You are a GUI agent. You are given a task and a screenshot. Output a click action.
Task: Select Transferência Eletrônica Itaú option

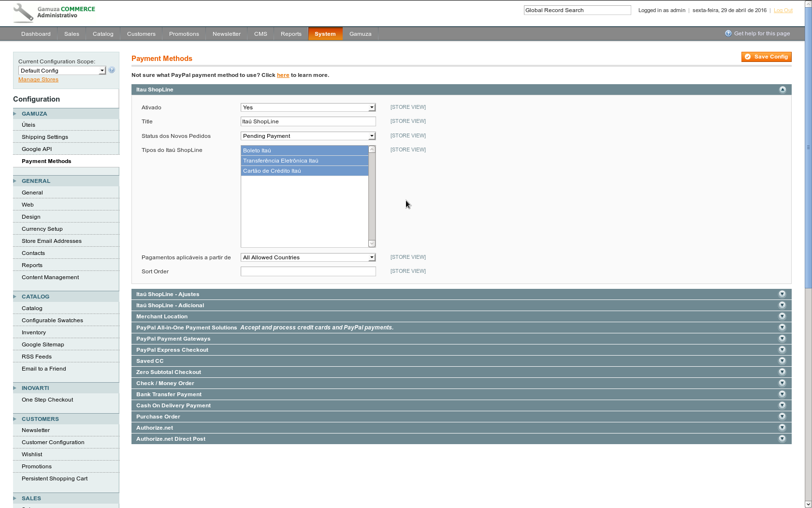[304, 161]
